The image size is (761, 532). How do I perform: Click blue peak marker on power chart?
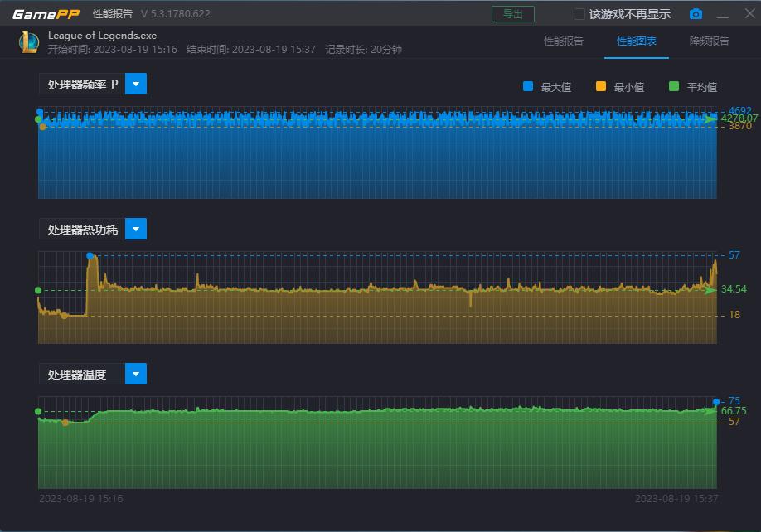[x=90, y=255]
